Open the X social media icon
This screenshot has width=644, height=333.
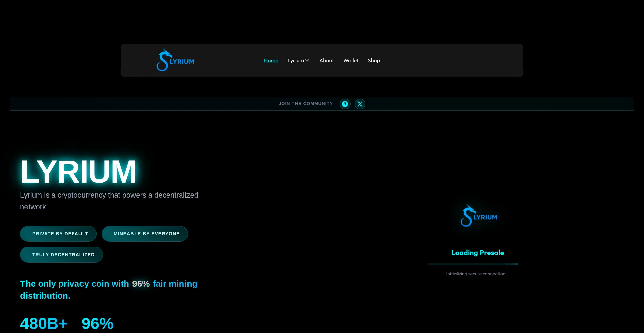pyautogui.click(x=360, y=104)
